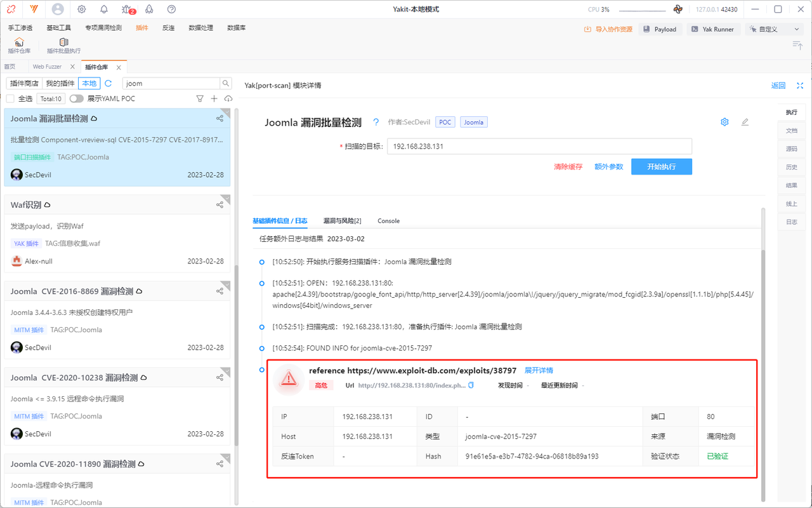Click the search magnifier icon
The height and width of the screenshot is (508, 812).
[225, 83]
